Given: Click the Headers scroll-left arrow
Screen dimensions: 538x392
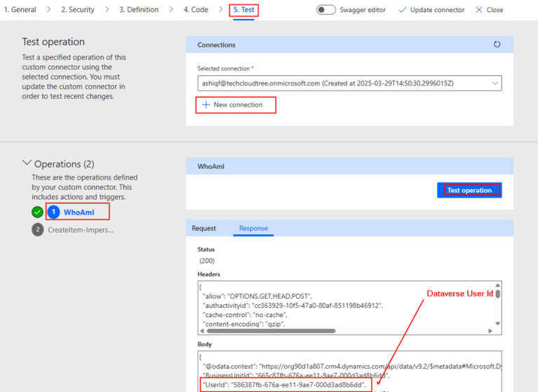Looking at the screenshot, I should click(x=202, y=331).
